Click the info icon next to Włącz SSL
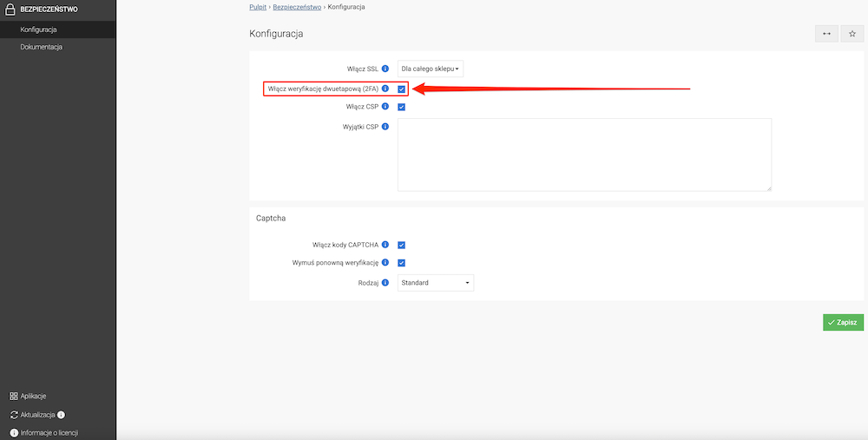 tap(385, 69)
